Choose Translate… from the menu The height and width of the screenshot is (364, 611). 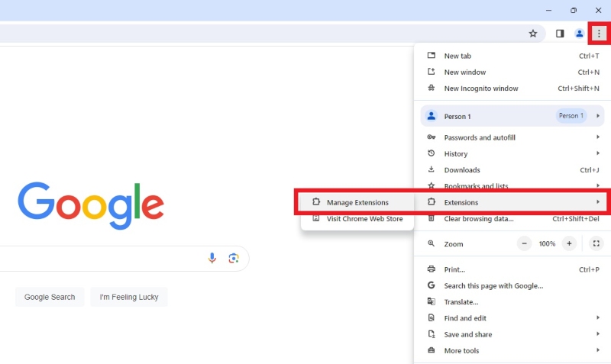[x=512, y=301]
